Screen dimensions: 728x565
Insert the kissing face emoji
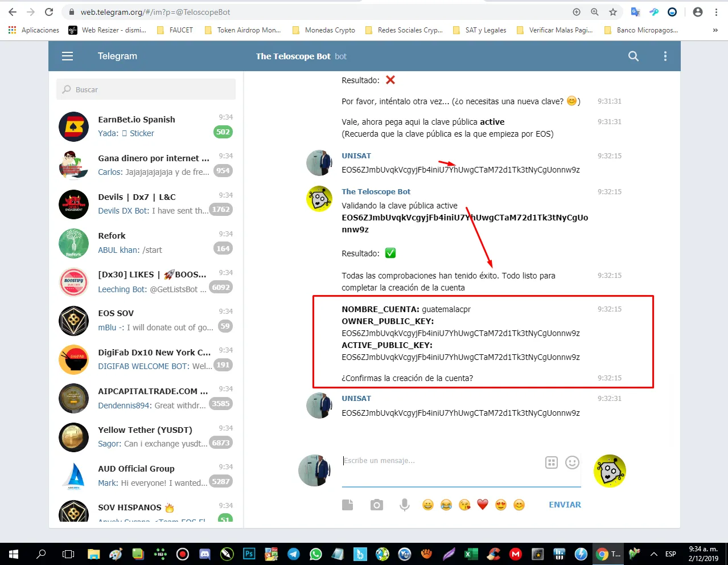tap(464, 505)
